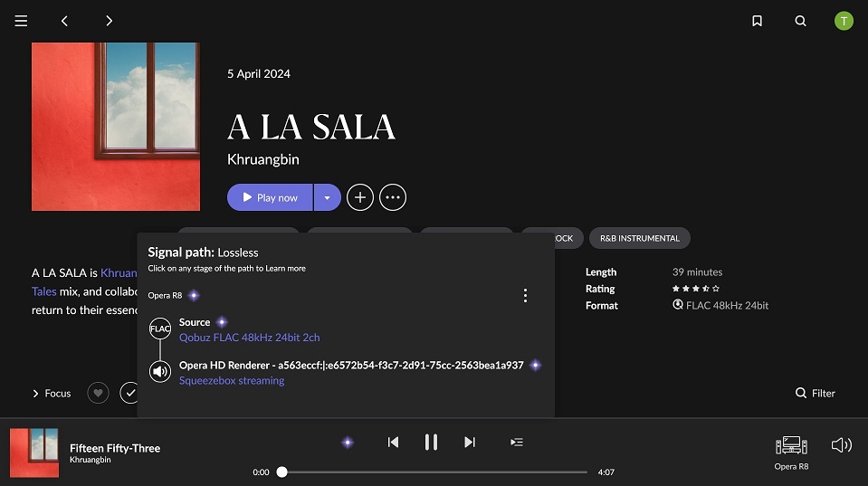Image resolution: width=868 pixels, height=486 pixels.
Task: Click the star icon next to Source
Action: [222, 322]
